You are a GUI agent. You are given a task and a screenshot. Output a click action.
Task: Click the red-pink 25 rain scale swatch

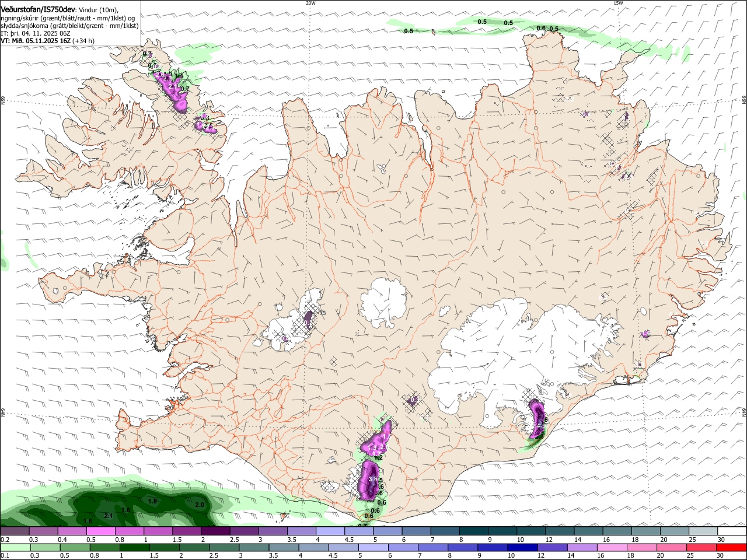click(x=701, y=547)
